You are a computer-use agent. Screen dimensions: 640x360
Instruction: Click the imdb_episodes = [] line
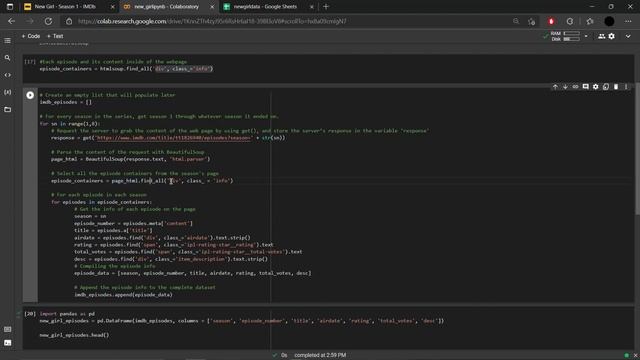click(x=66, y=102)
